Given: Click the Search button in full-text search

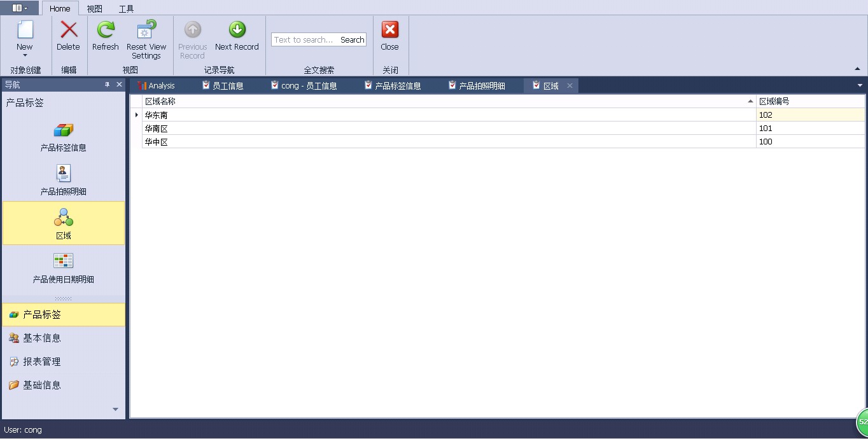Looking at the screenshot, I should [x=352, y=39].
